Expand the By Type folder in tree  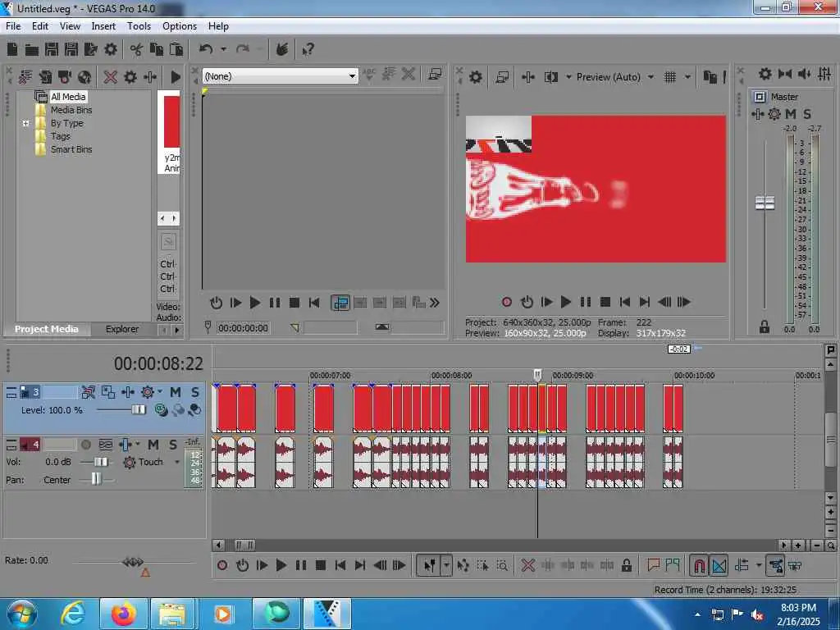click(25, 123)
